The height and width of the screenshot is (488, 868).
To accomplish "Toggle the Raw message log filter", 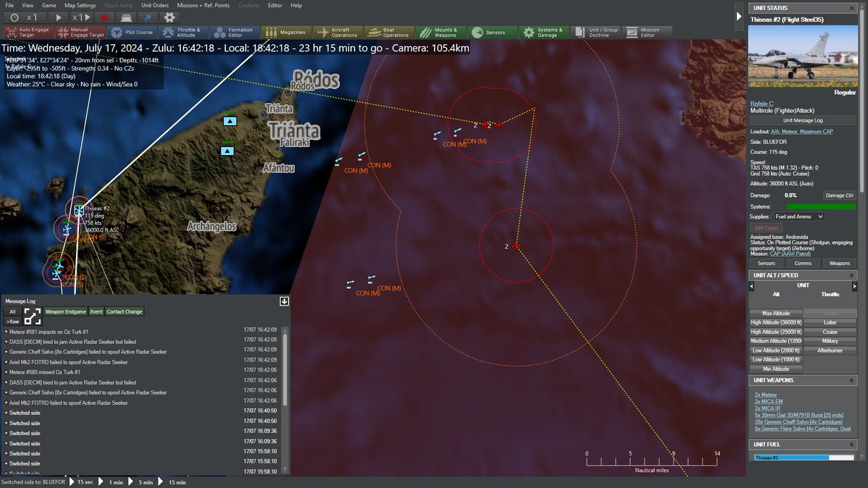I will click(12, 321).
